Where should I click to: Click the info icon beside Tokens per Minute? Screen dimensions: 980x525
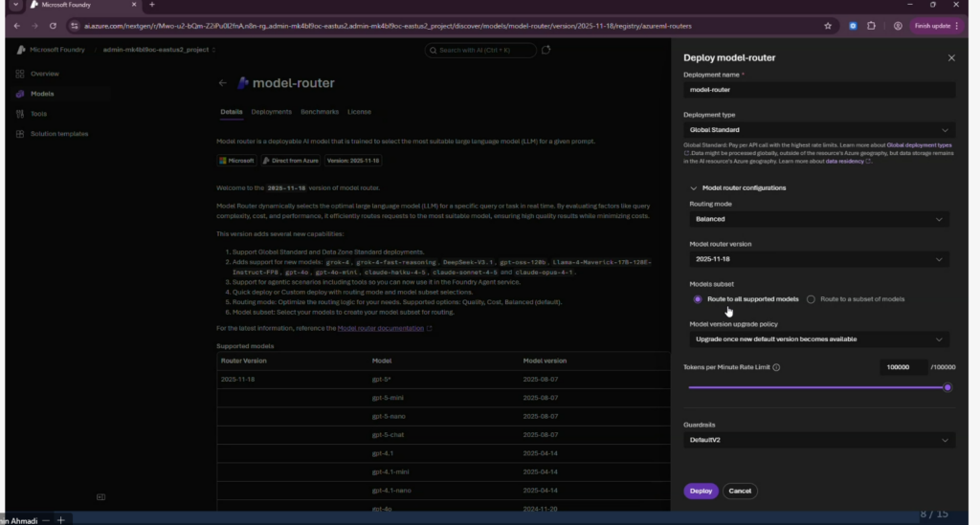[x=776, y=367]
